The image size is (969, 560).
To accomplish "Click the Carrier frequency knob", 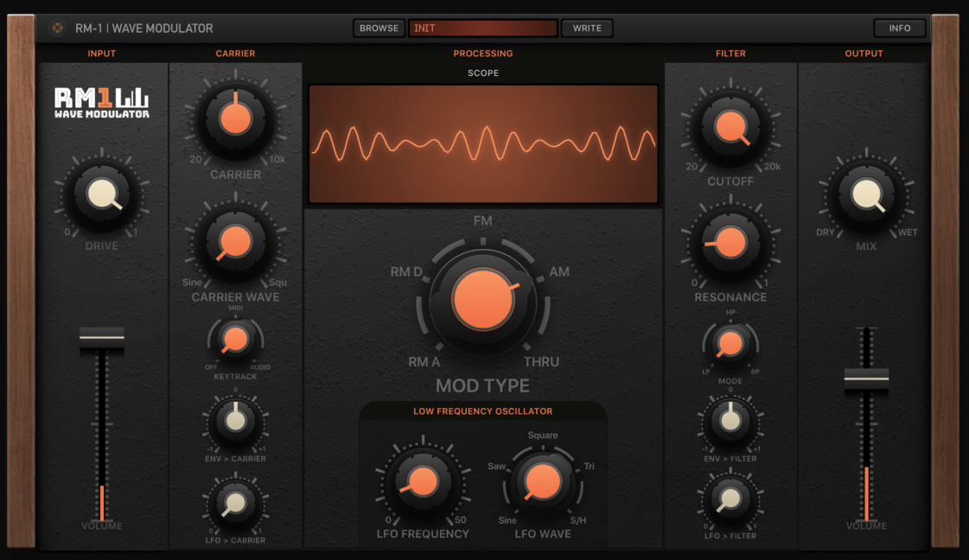I will tap(235, 118).
